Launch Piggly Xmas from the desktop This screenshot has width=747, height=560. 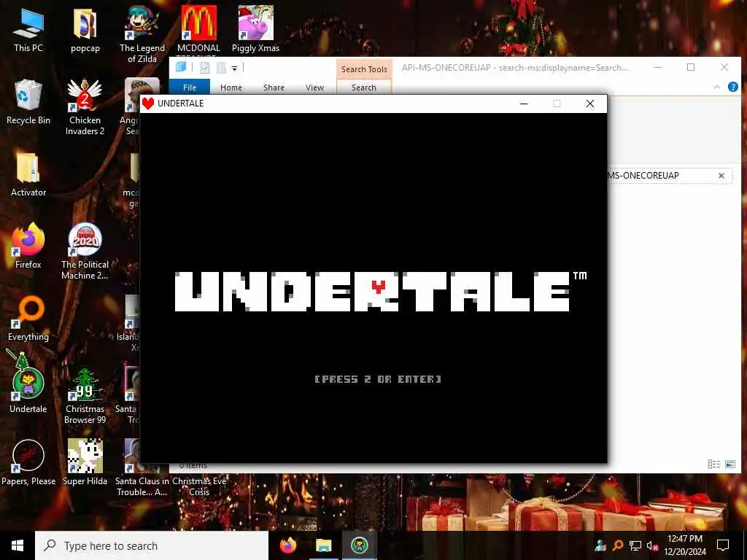click(256, 29)
